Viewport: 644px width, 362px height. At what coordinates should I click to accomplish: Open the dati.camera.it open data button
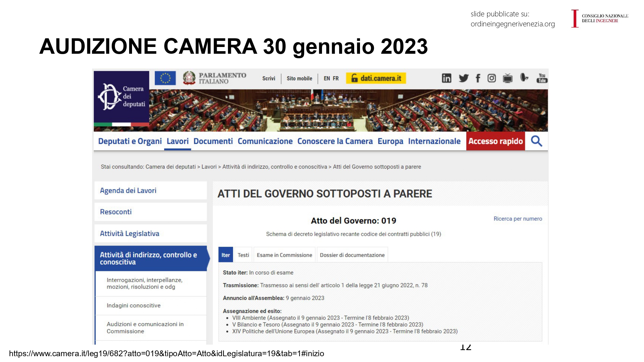376,78
